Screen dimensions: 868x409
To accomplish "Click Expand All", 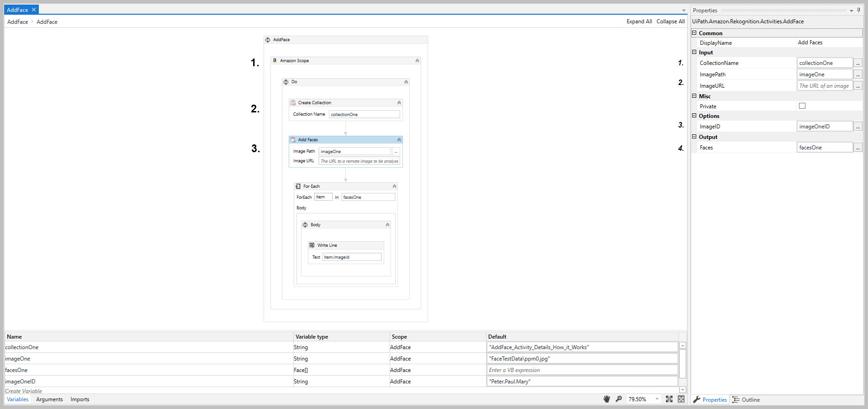I will 639,21.
